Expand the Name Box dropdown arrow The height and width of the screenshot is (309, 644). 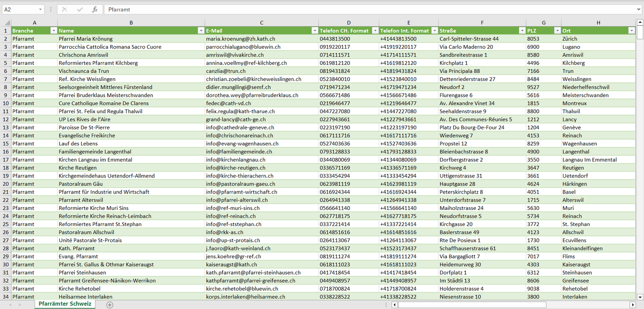tap(40, 9)
